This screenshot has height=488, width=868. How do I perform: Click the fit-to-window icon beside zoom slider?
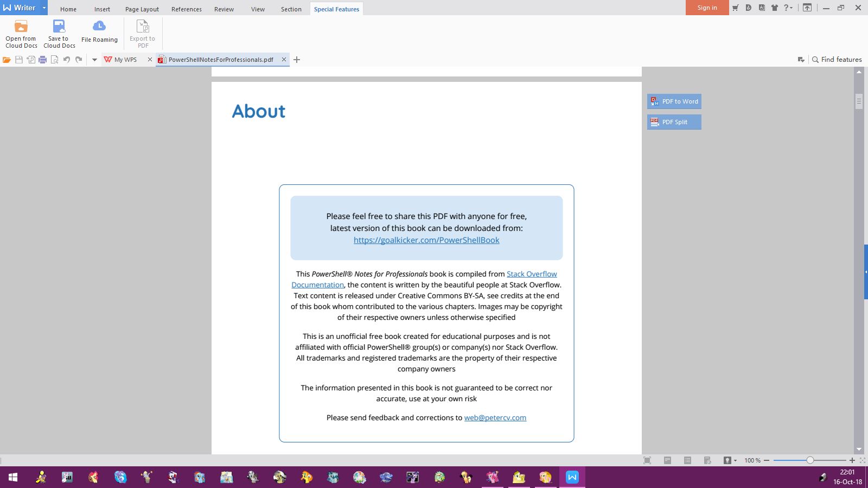863,460
